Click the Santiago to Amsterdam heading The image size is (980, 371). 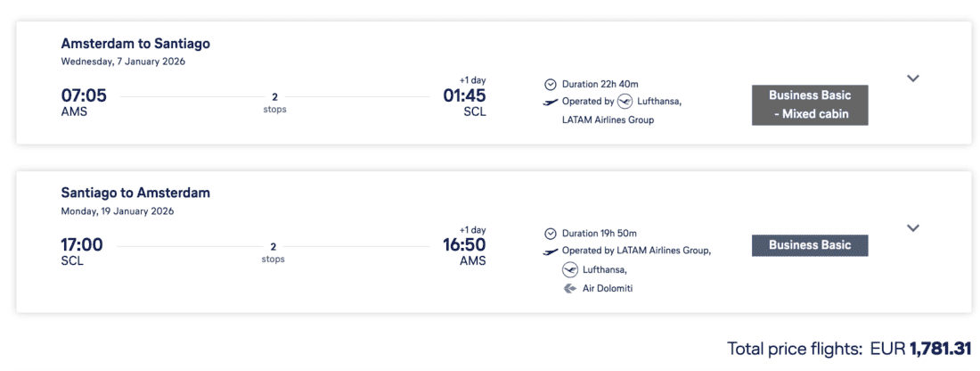pos(135,193)
